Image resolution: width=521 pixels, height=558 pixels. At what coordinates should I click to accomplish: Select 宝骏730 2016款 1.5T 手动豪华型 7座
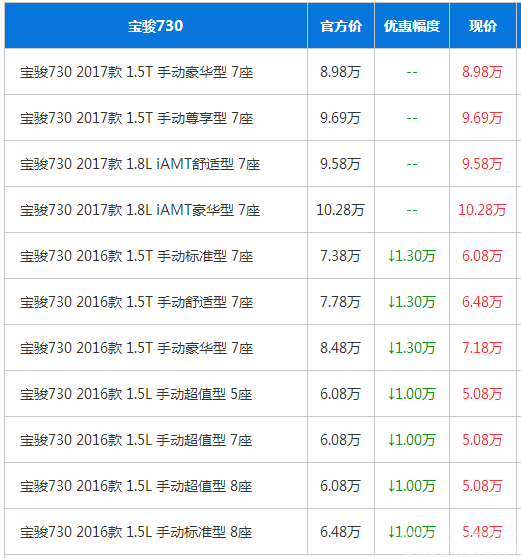tap(136, 348)
